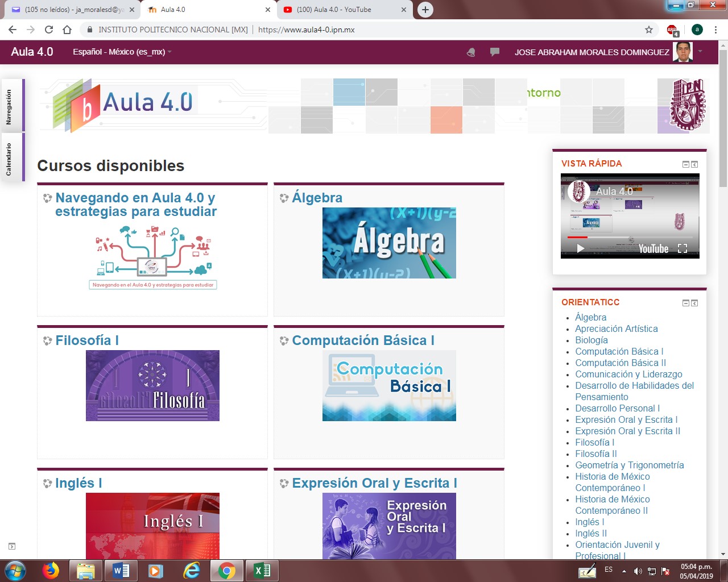This screenshot has width=728, height=582.
Task: Play the Aula 4.0 YouTube video
Action: click(580, 248)
